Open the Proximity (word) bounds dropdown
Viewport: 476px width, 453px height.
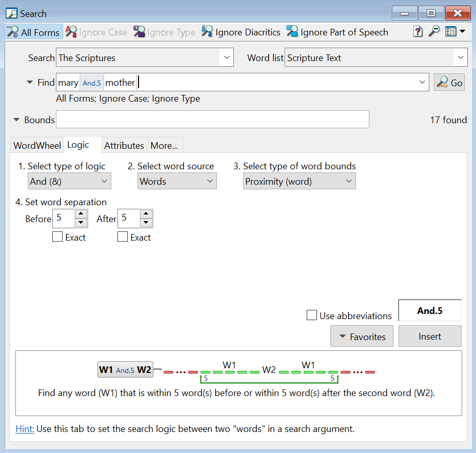[300, 181]
